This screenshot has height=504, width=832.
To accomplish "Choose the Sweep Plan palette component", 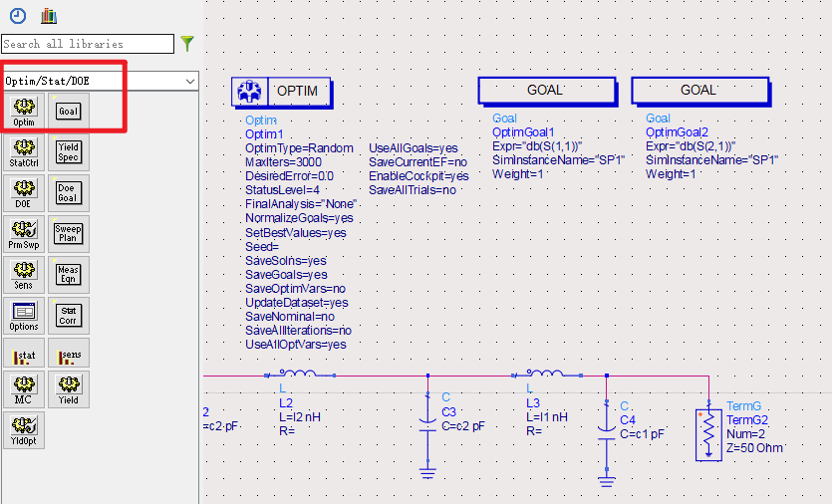I will pyautogui.click(x=69, y=234).
